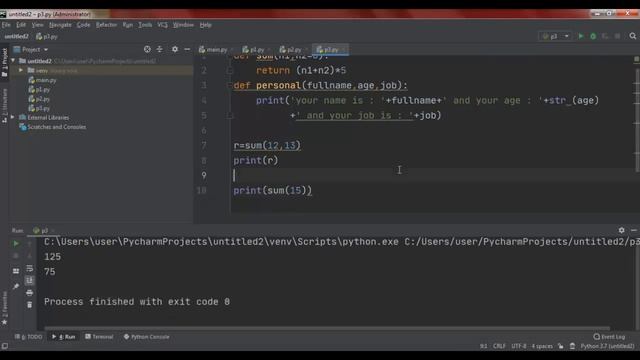Open the TODO tool window

[x=29, y=337]
